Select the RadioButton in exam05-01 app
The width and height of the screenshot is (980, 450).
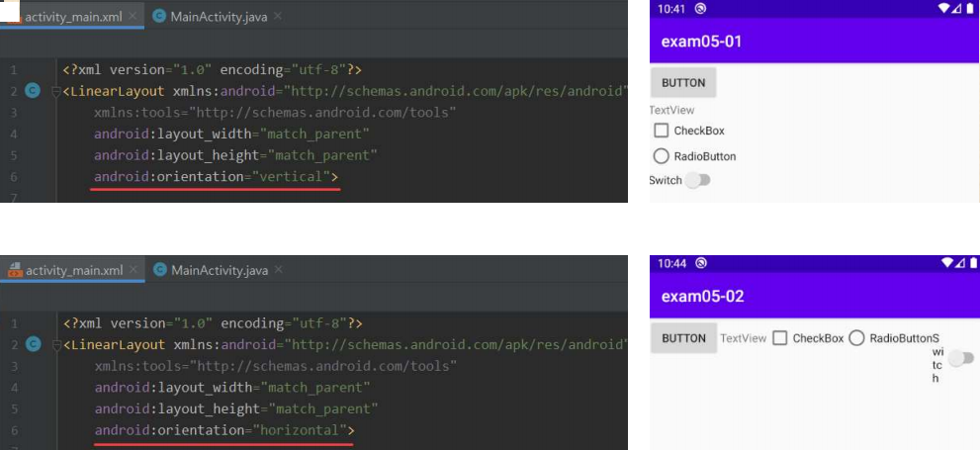point(661,155)
